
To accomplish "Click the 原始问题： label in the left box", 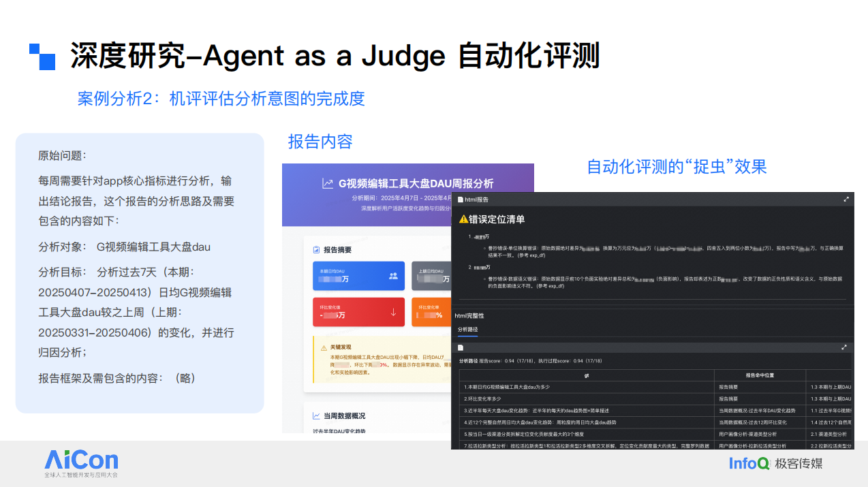I will pyautogui.click(x=63, y=155).
